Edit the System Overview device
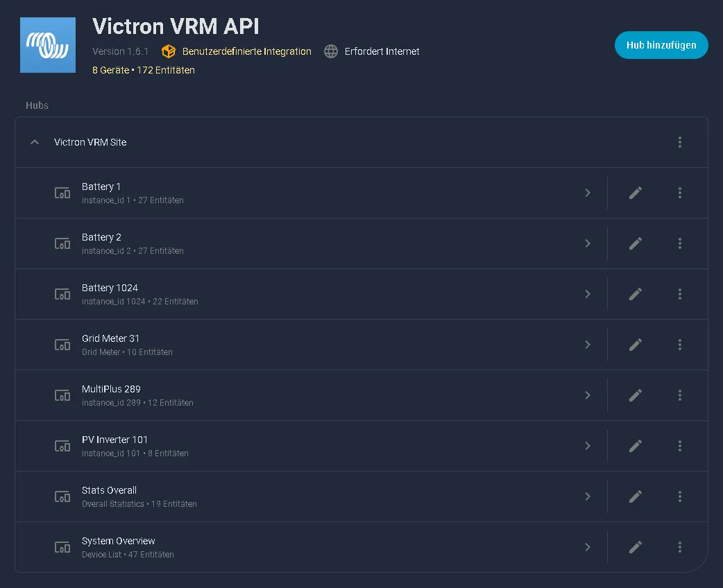 point(636,547)
